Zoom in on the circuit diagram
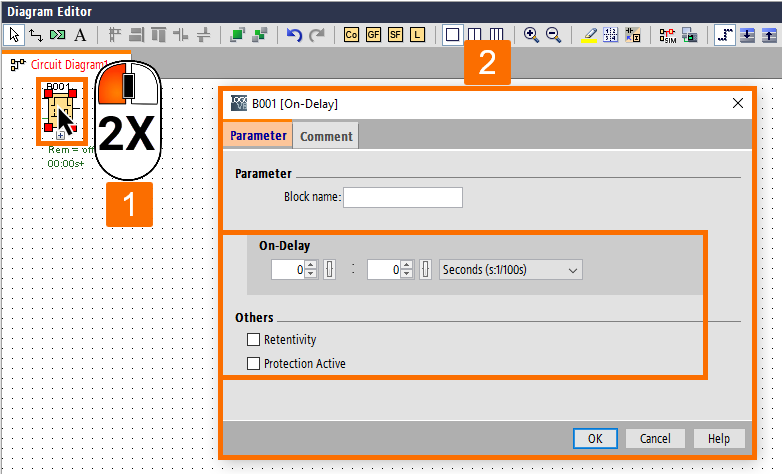 [x=531, y=35]
